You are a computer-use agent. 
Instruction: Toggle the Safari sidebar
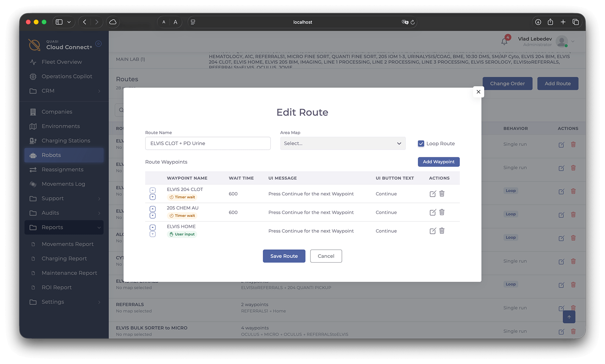(59, 22)
